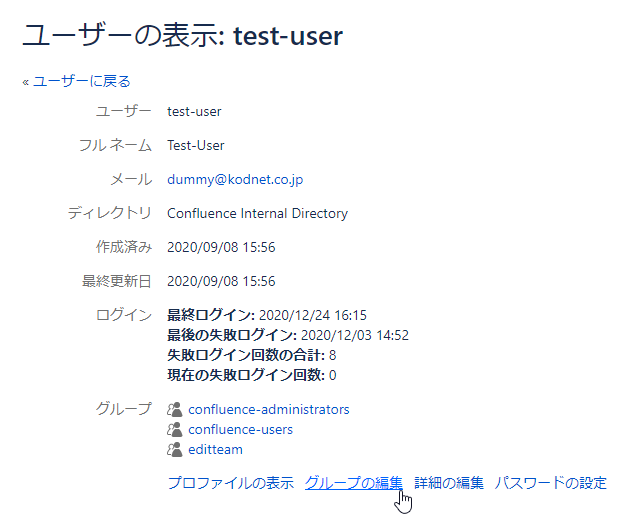
Task: Open the confluence-users group link
Action: pyautogui.click(x=240, y=429)
